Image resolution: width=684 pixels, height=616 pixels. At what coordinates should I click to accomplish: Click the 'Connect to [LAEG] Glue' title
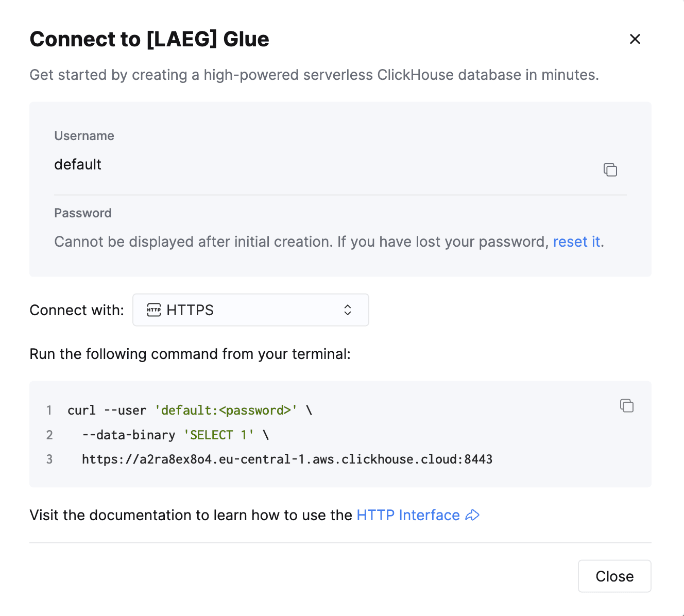(x=149, y=39)
